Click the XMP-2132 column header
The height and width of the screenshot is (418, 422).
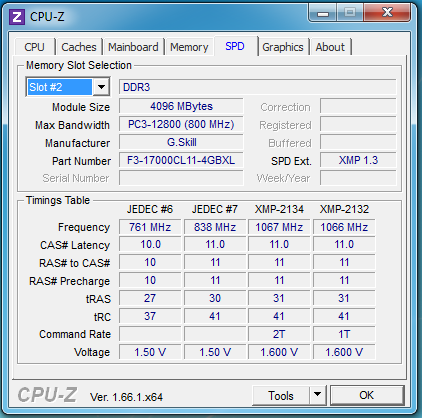tap(344, 209)
